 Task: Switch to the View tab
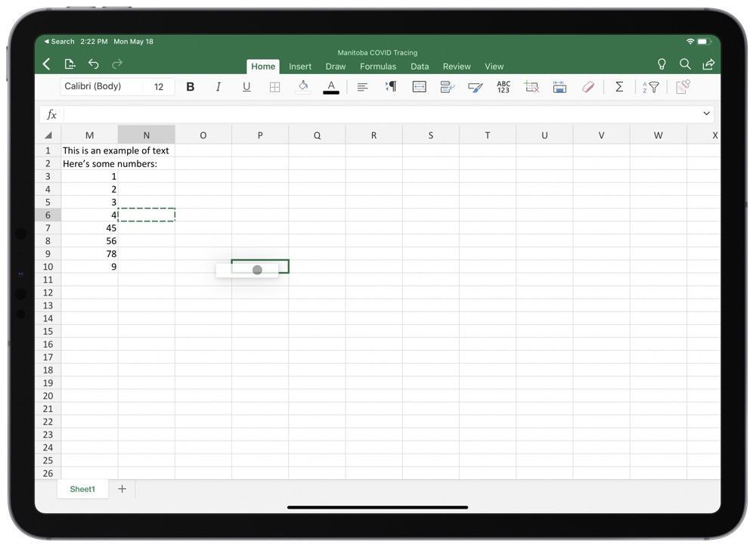494,67
